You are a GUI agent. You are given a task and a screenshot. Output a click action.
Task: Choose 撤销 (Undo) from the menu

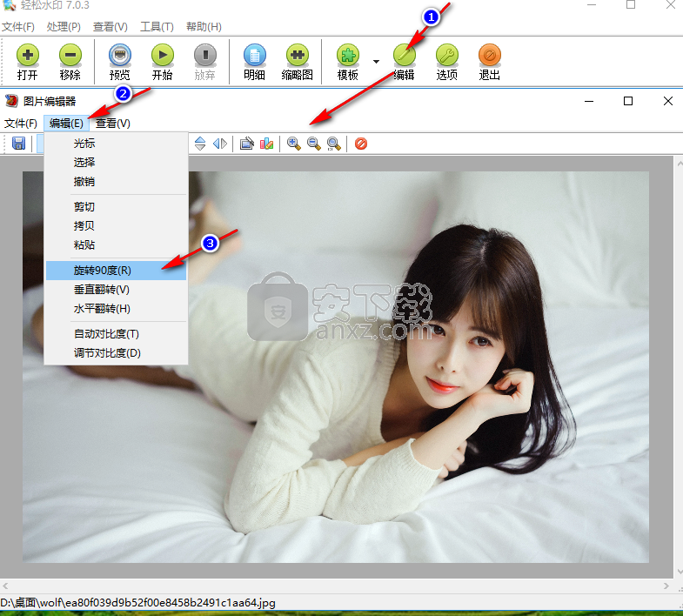point(117,182)
